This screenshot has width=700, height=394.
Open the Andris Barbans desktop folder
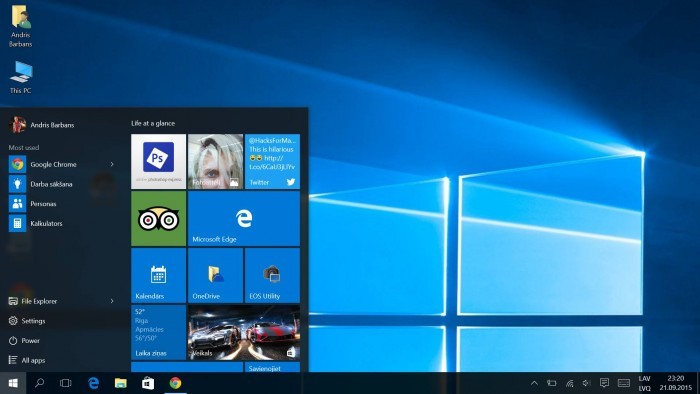click(x=21, y=26)
